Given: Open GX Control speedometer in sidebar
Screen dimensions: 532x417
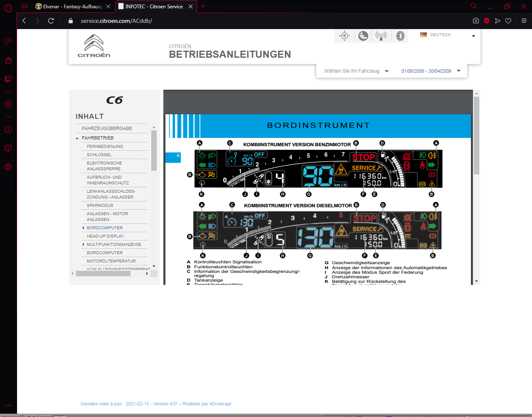Looking at the screenshot, I should tap(8, 42).
